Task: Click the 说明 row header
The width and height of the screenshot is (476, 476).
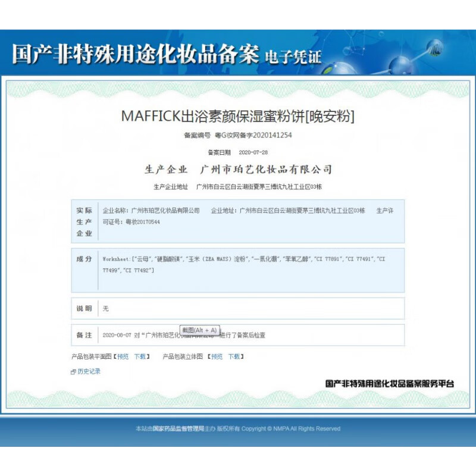Action: pyautogui.click(x=84, y=308)
